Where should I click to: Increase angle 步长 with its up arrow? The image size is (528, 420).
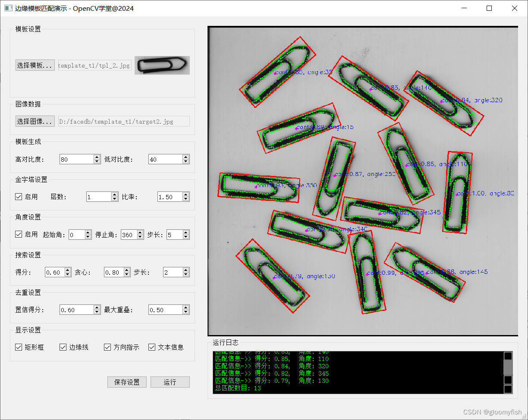coord(186,232)
